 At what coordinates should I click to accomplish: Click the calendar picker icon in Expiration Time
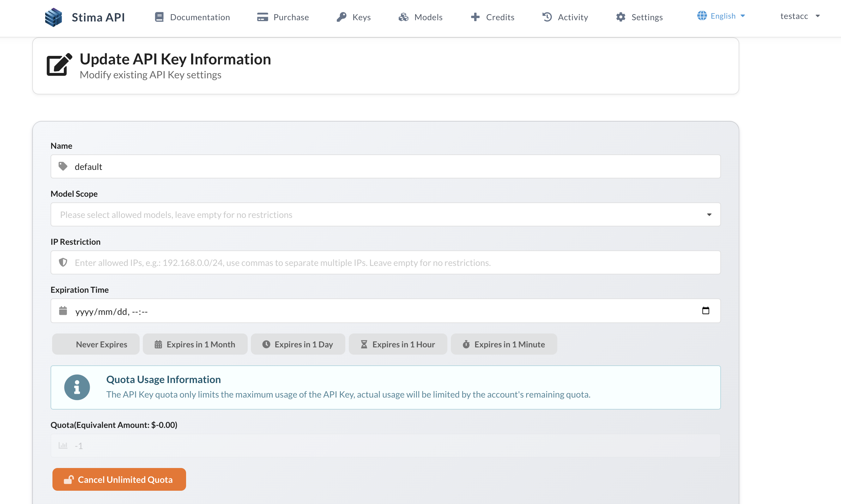pyautogui.click(x=705, y=310)
